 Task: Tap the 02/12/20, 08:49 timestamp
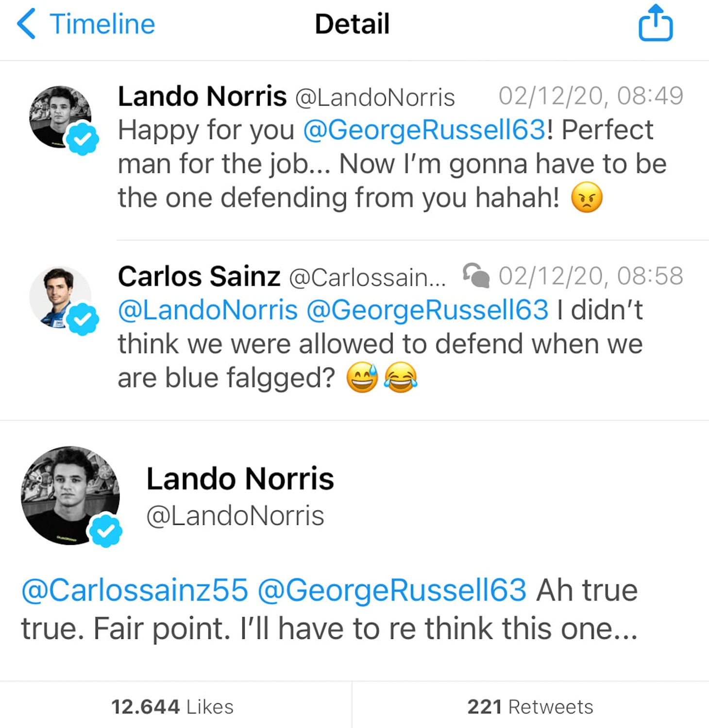click(591, 96)
